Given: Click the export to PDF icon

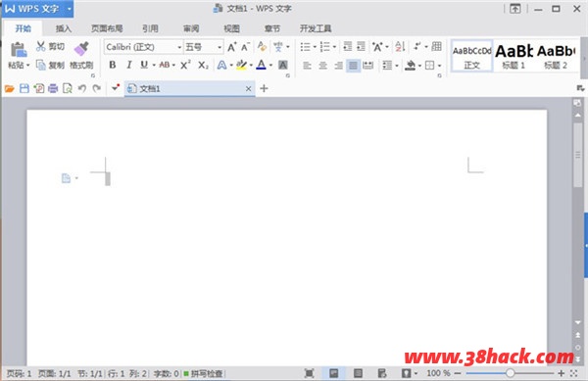Looking at the screenshot, I should pyautogui.click(x=38, y=89).
